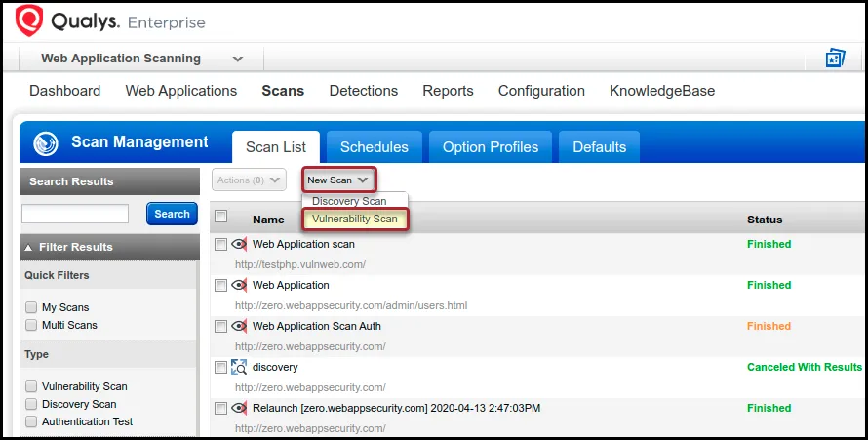Enable the My Scans quick filter
The image size is (868, 440).
click(x=31, y=307)
